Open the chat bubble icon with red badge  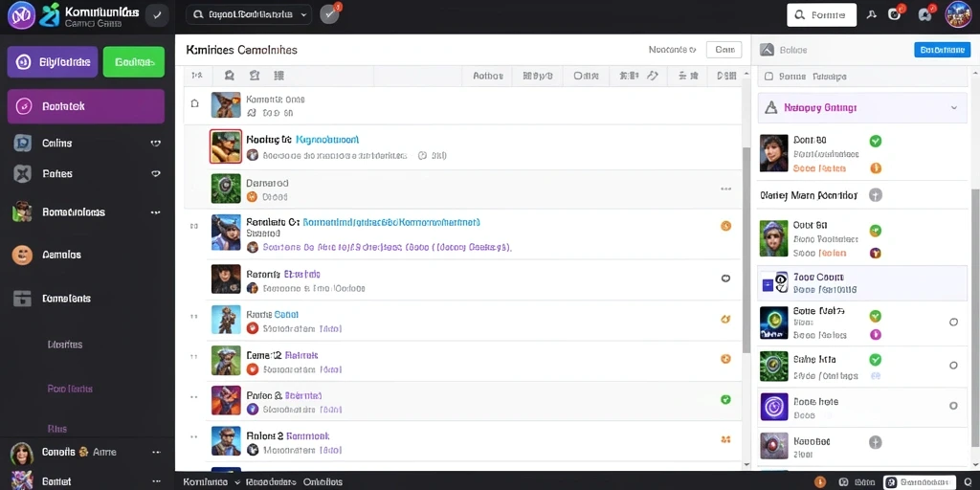926,14
